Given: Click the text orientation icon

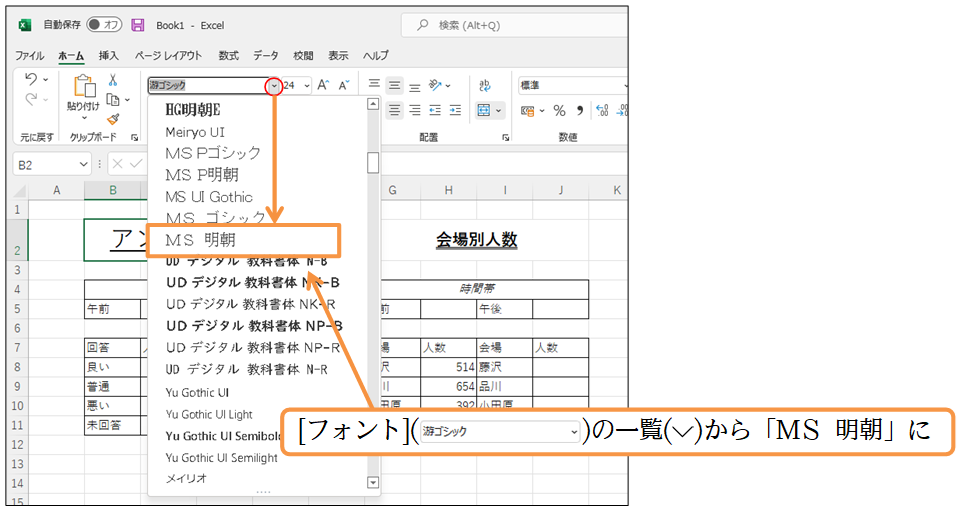Looking at the screenshot, I should click(435, 85).
